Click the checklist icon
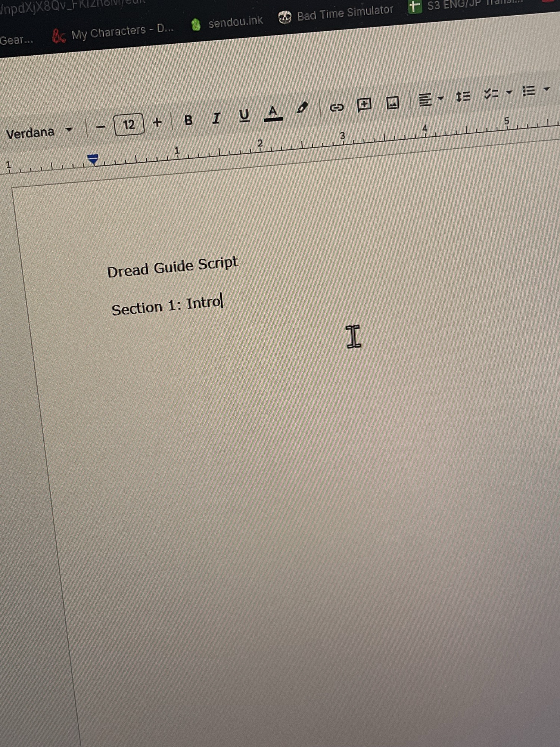The image size is (560, 747). pyautogui.click(x=491, y=93)
